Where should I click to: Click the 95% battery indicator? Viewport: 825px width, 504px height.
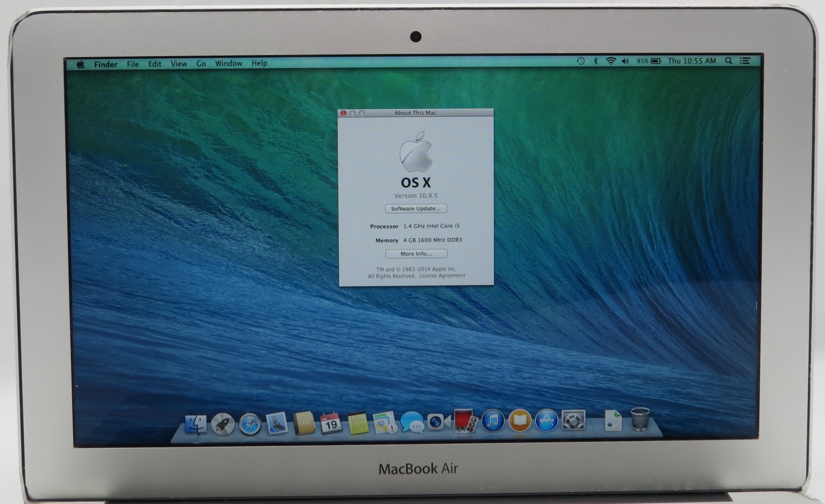click(649, 61)
